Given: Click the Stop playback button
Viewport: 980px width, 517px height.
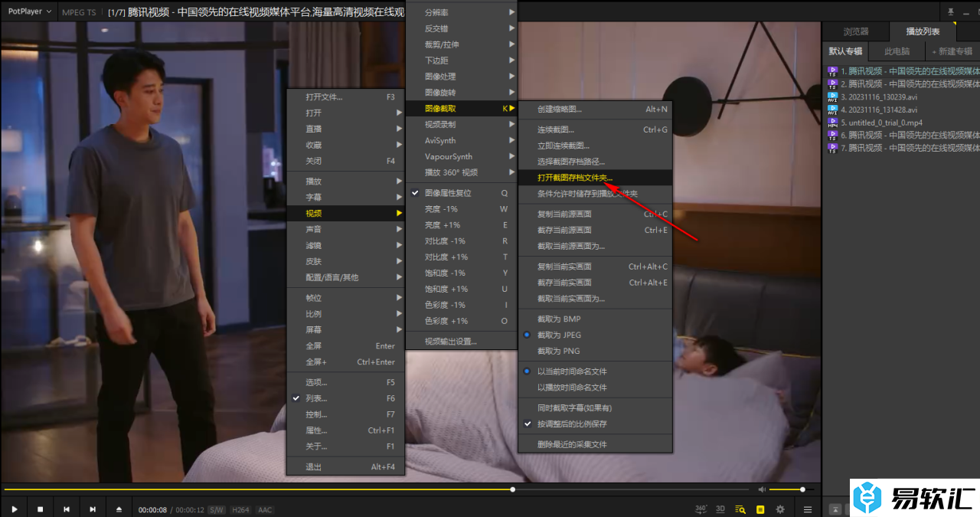Looking at the screenshot, I should click(x=41, y=509).
